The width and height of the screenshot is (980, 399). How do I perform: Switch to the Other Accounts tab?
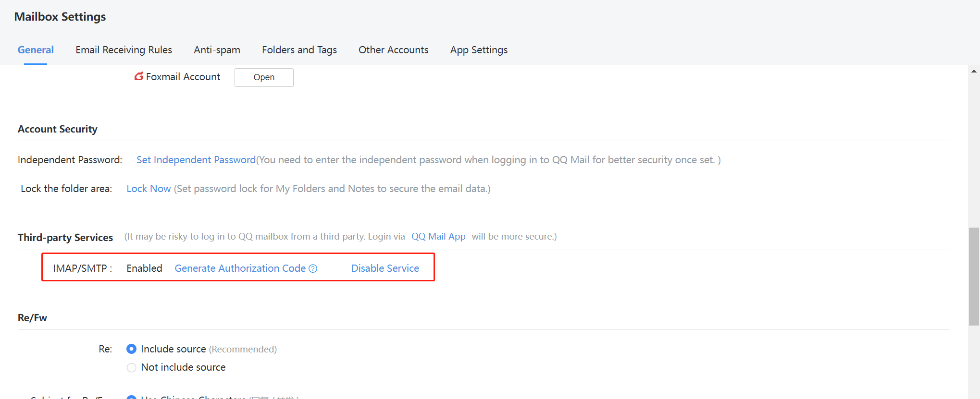(393, 50)
